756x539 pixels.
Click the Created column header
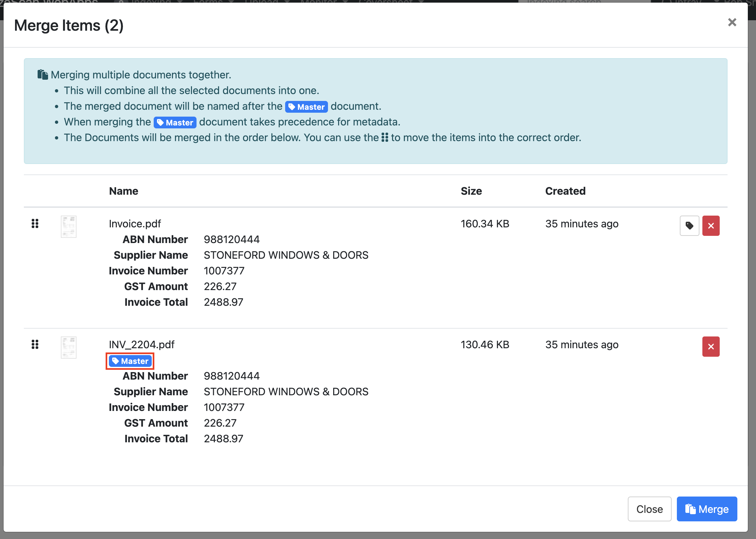[565, 191]
